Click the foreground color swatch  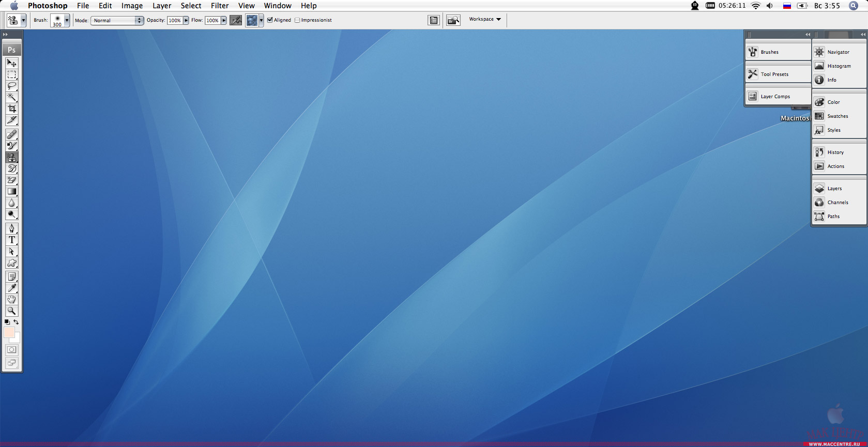(x=9, y=332)
